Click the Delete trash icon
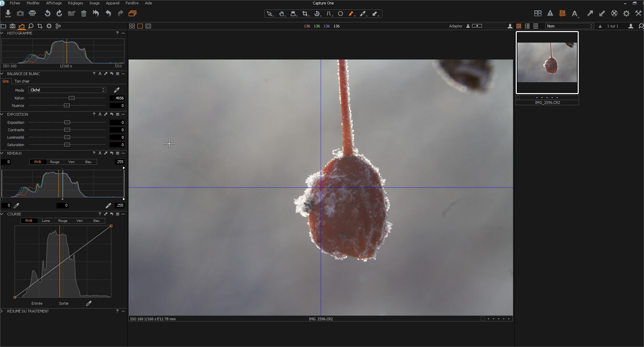The image size is (644, 347). click(84, 14)
